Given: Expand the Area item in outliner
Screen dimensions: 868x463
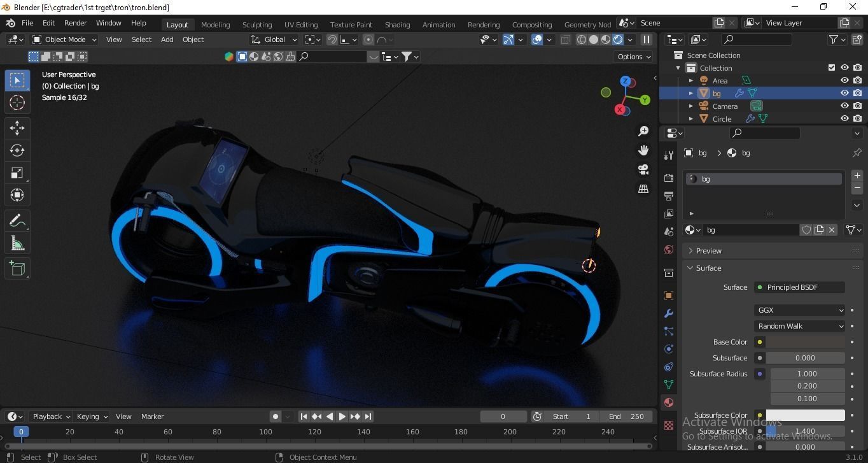Looking at the screenshot, I should point(691,81).
